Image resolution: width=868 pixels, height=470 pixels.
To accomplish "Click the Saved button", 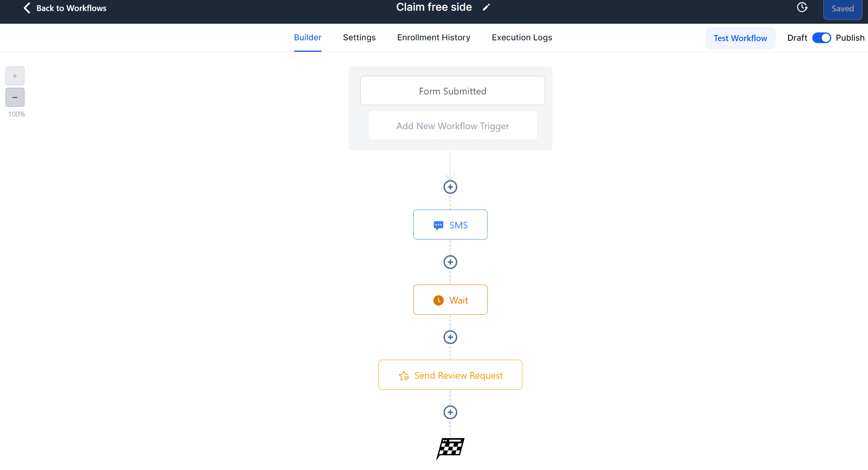I will 843,9.
